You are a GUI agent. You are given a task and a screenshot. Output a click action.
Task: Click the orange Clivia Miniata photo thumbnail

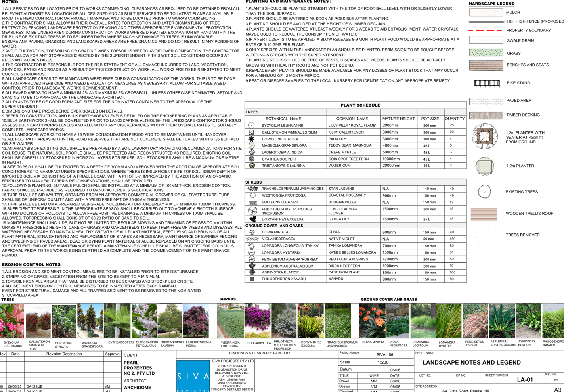click(x=372, y=321)
